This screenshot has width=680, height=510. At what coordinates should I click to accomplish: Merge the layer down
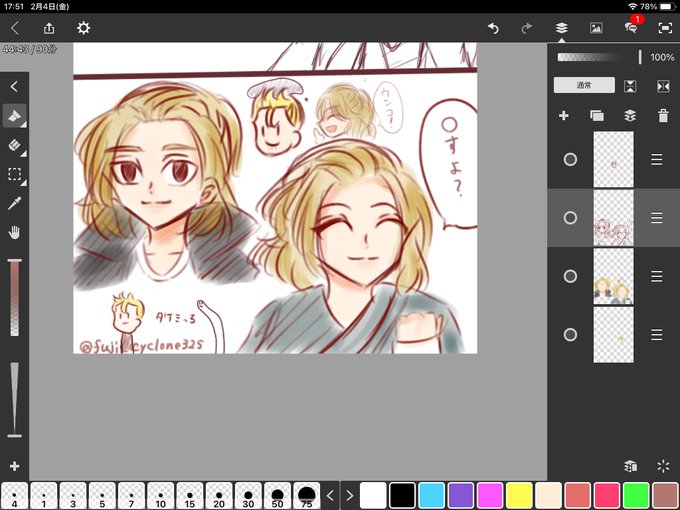[x=630, y=116]
